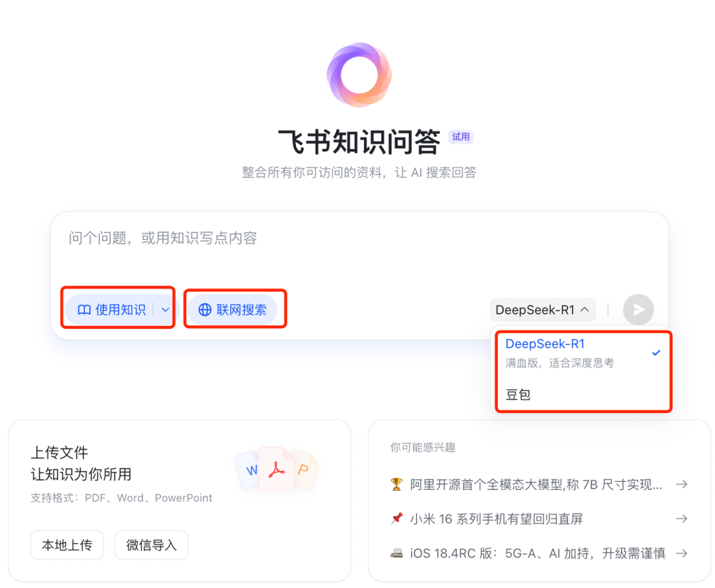Collapse the DeepSeek-R1 model selector

(x=543, y=310)
